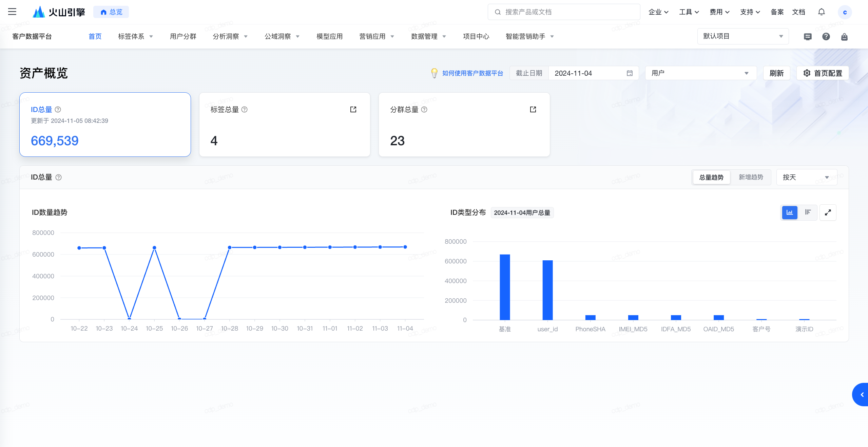Open external link on 分群总量 card
The image size is (868, 447).
tap(533, 109)
